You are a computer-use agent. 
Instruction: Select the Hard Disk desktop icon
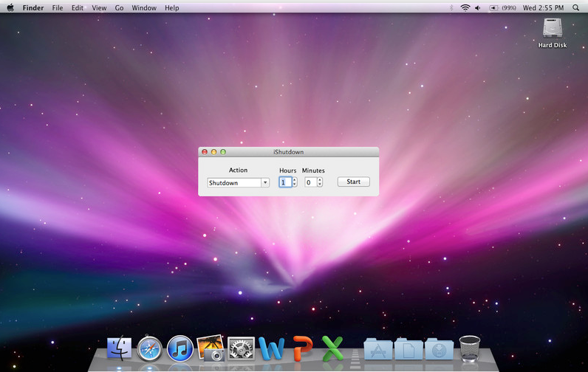coord(553,33)
